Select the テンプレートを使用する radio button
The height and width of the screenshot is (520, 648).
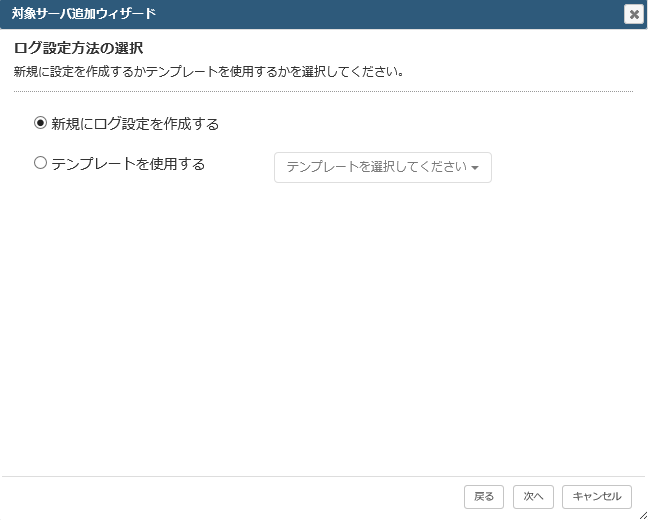click(40, 163)
